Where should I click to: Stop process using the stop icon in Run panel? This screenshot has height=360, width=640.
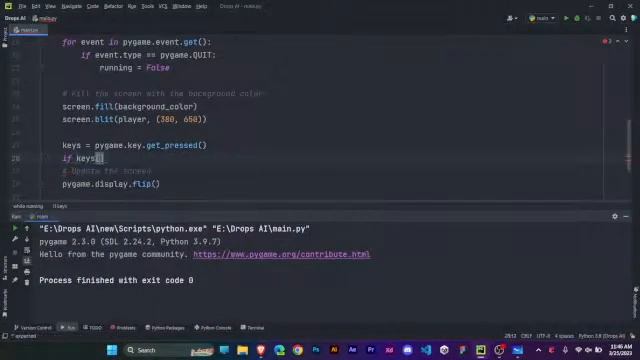15,253
